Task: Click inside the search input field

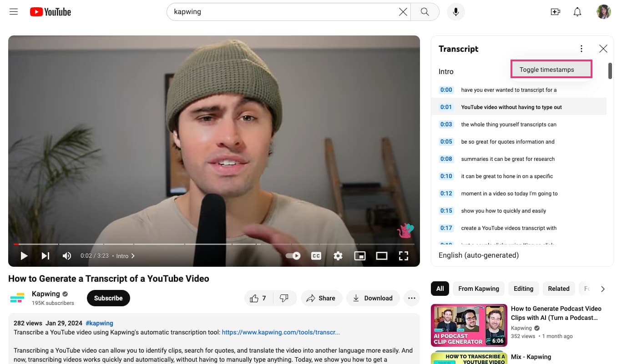Action: [x=284, y=12]
